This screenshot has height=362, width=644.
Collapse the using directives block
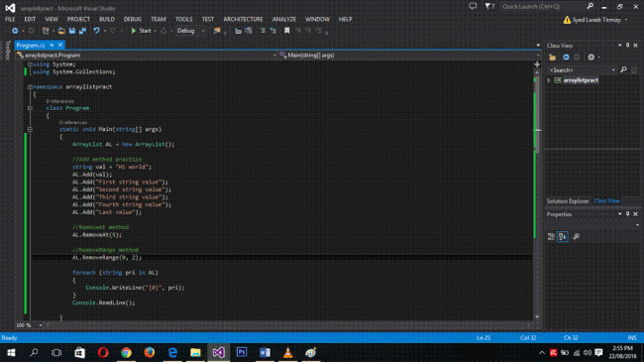pos(30,64)
